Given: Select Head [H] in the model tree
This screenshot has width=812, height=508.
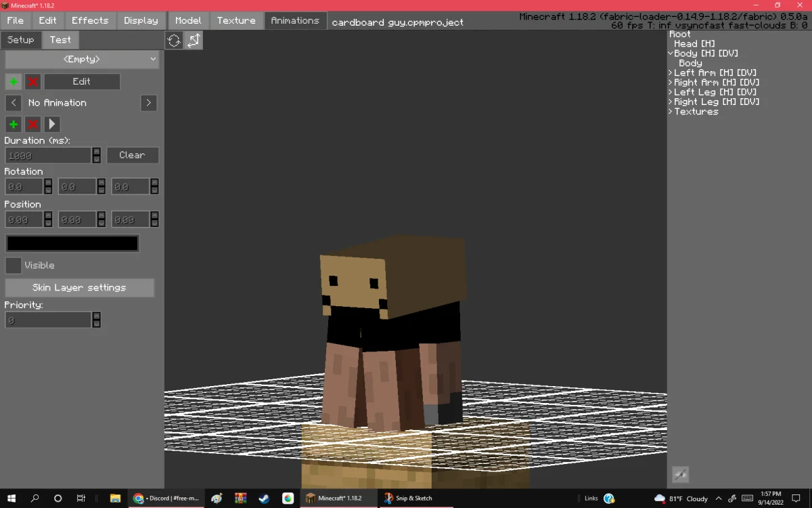Looking at the screenshot, I should [694, 43].
